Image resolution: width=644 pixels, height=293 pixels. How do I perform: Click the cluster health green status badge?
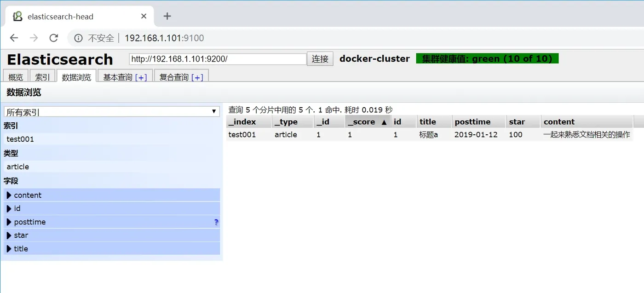pyautogui.click(x=487, y=58)
